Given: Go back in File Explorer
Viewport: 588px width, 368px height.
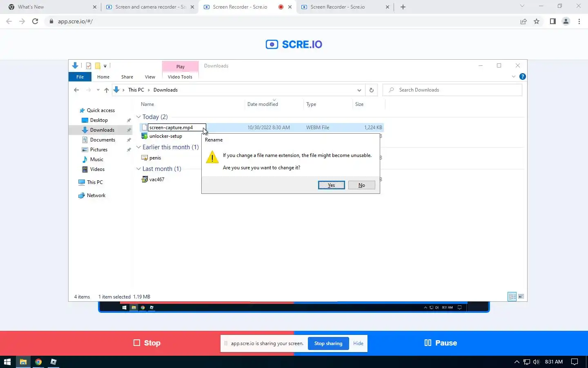Looking at the screenshot, I should pyautogui.click(x=76, y=90).
